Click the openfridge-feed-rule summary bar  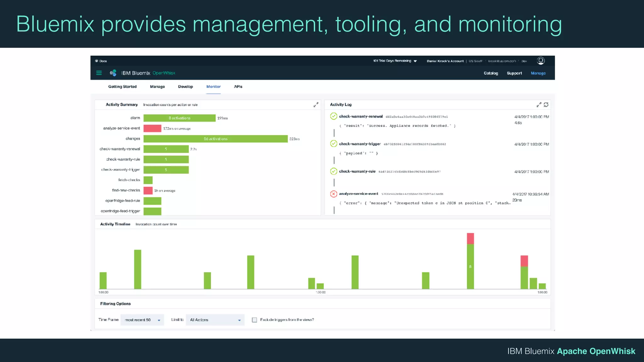point(153,201)
